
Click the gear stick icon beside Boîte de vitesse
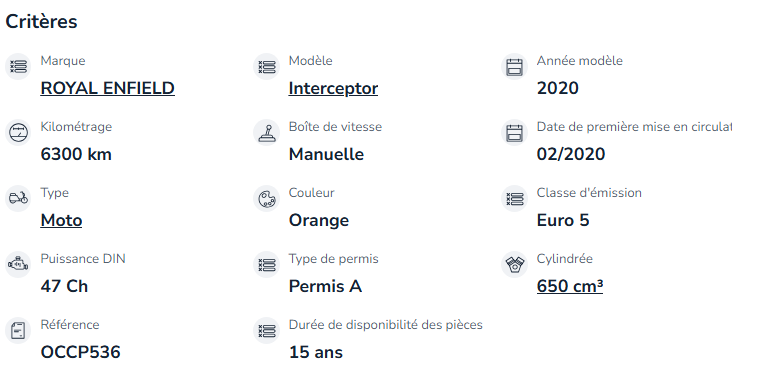tap(266, 132)
